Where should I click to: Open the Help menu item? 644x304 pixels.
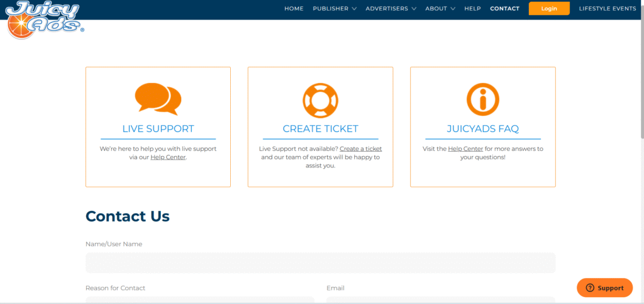[472, 9]
